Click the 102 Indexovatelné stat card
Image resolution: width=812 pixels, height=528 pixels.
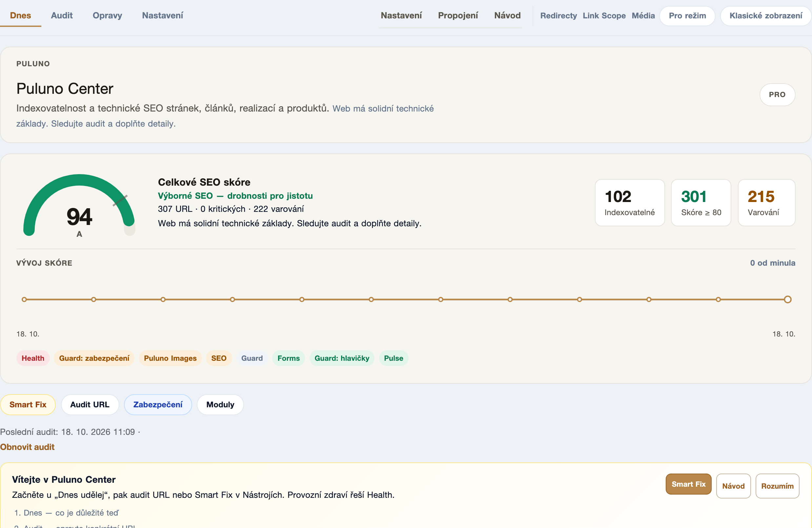630,203
